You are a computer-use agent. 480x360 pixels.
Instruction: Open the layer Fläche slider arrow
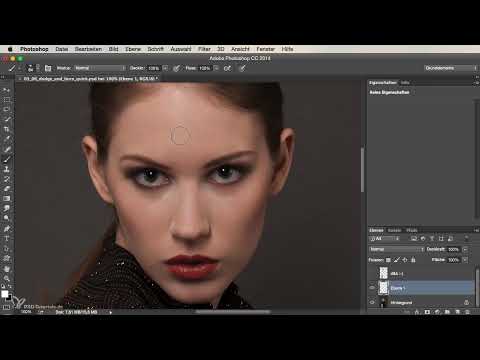[x=465, y=260]
